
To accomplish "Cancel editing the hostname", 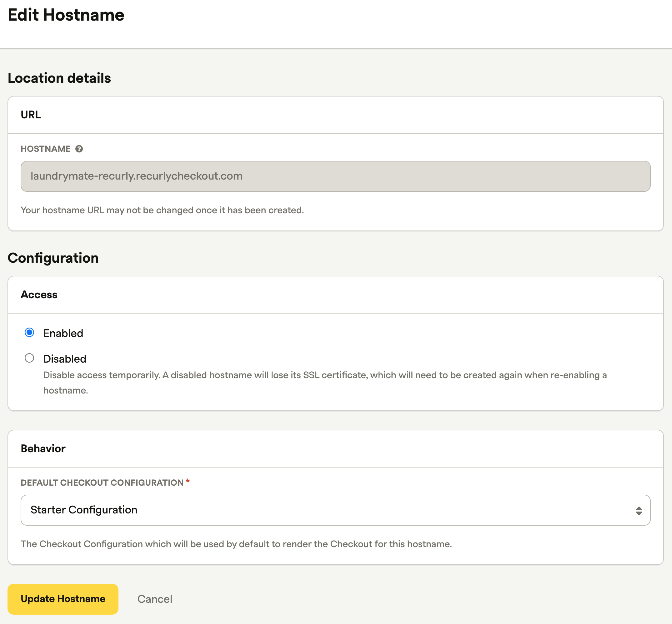I will click(155, 599).
